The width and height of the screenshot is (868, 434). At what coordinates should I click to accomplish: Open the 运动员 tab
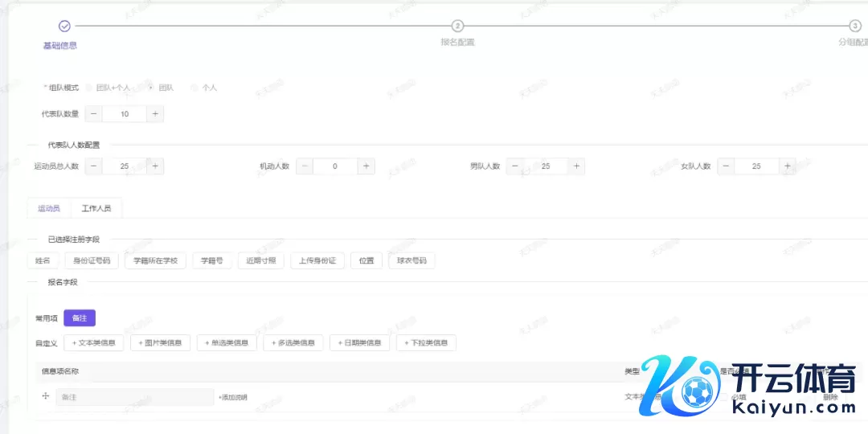tap(49, 208)
